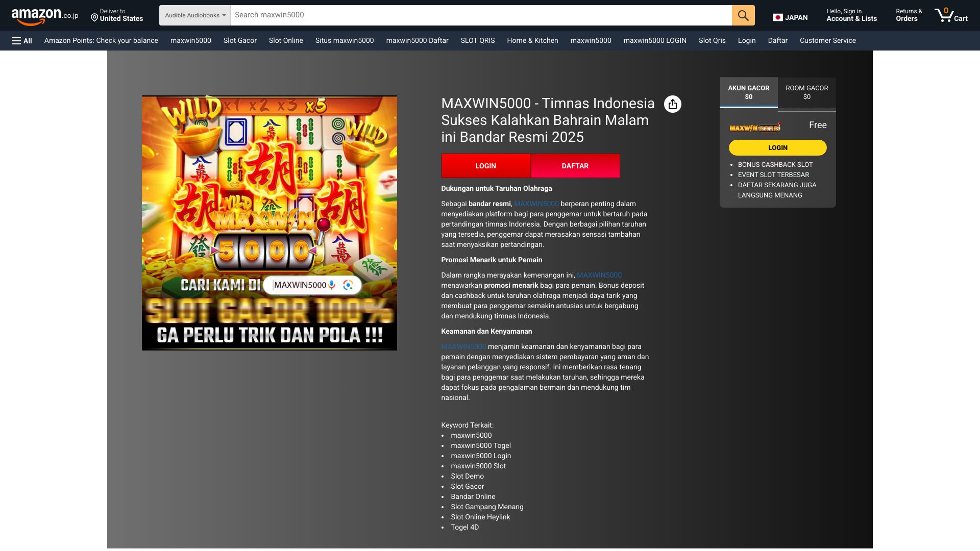Viewport: 980px width, 551px height.
Task: Open Returns & Orders
Action: pyautogui.click(x=909, y=15)
